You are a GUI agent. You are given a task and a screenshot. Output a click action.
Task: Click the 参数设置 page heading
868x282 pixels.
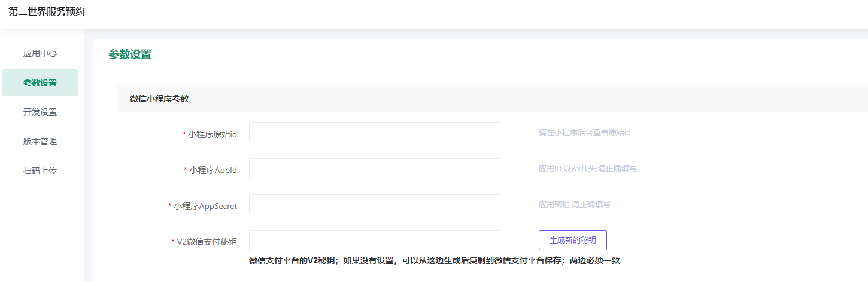point(130,54)
